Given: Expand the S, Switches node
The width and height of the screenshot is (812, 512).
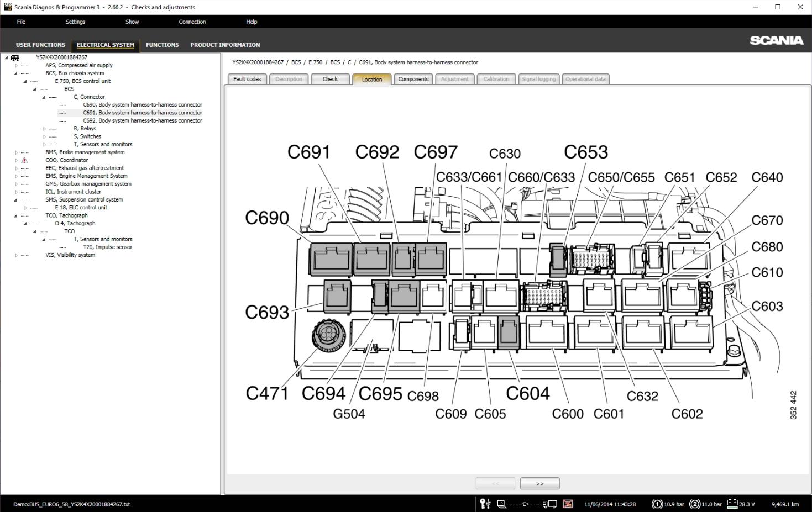Looking at the screenshot, I should point(44,136).
